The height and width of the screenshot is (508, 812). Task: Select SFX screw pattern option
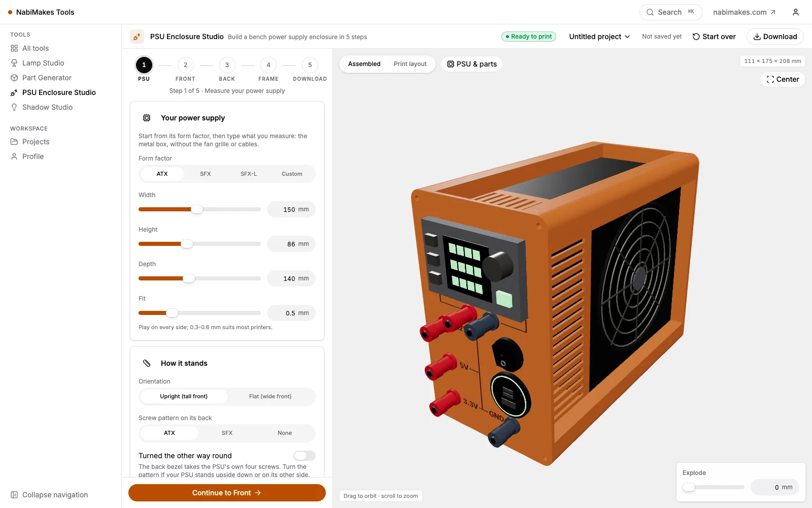(x=227, y=433)
